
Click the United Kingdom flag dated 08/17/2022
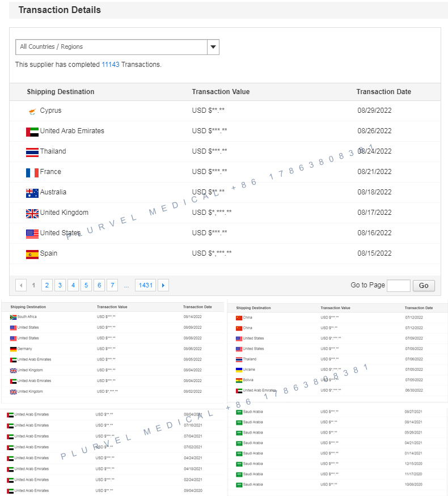pos(32,214)
